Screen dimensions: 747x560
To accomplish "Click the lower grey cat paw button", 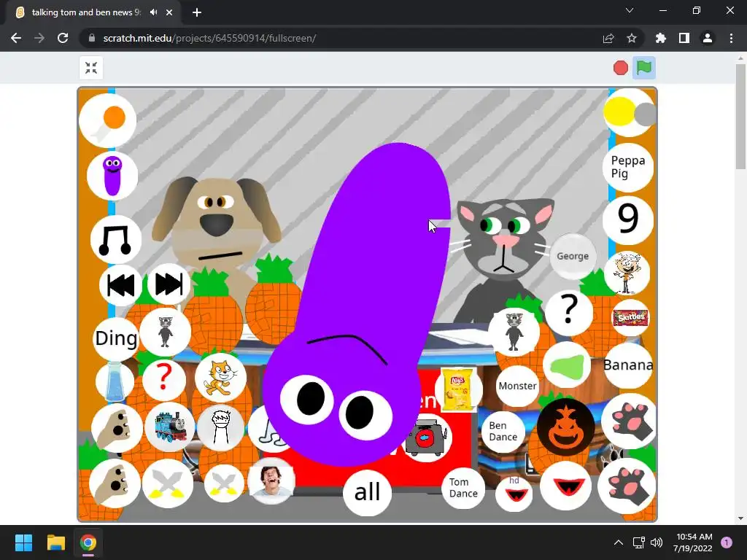I will click(x=627, y=486).
